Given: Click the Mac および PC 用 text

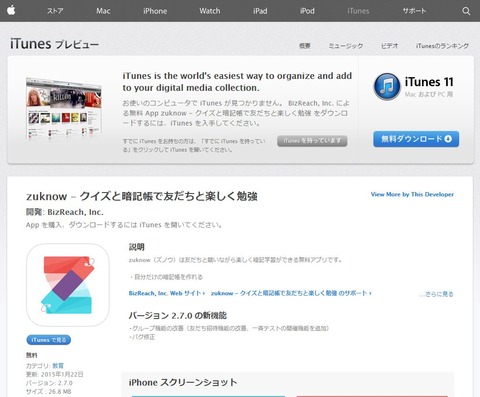Looking at the screenshot, I should point(429,94).
